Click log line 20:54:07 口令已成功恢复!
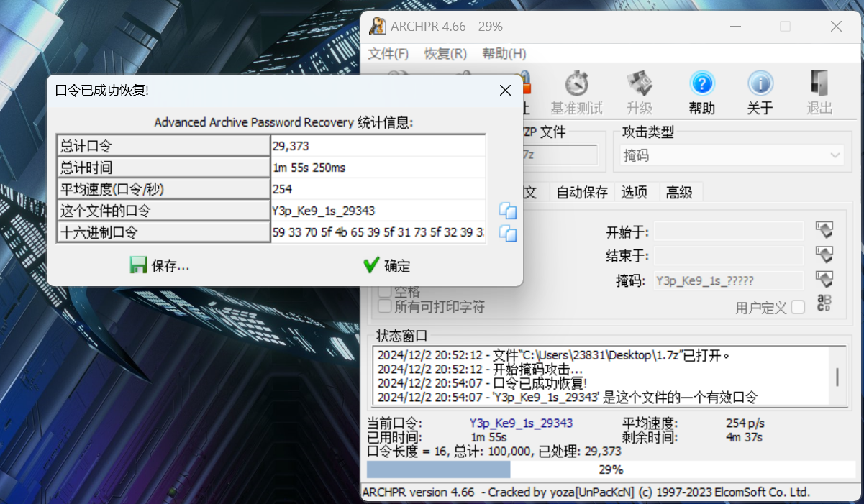The height and width of the screenshot is (504, 864). coord(482,383)
